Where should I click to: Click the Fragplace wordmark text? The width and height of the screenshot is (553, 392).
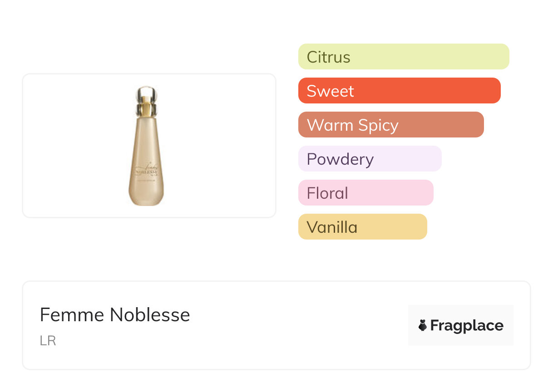pos(467,325)
